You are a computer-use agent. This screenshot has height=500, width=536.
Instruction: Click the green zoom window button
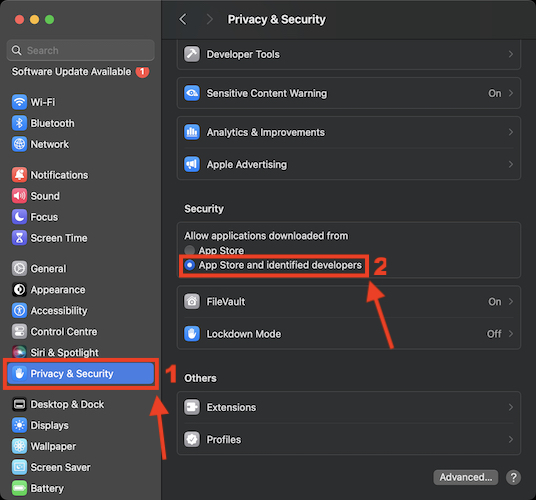49,19
